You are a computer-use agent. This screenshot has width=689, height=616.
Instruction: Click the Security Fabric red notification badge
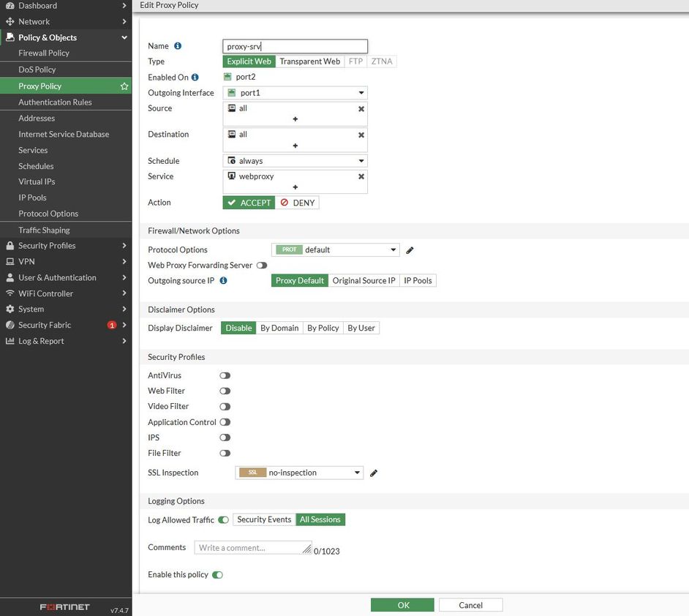112,325
